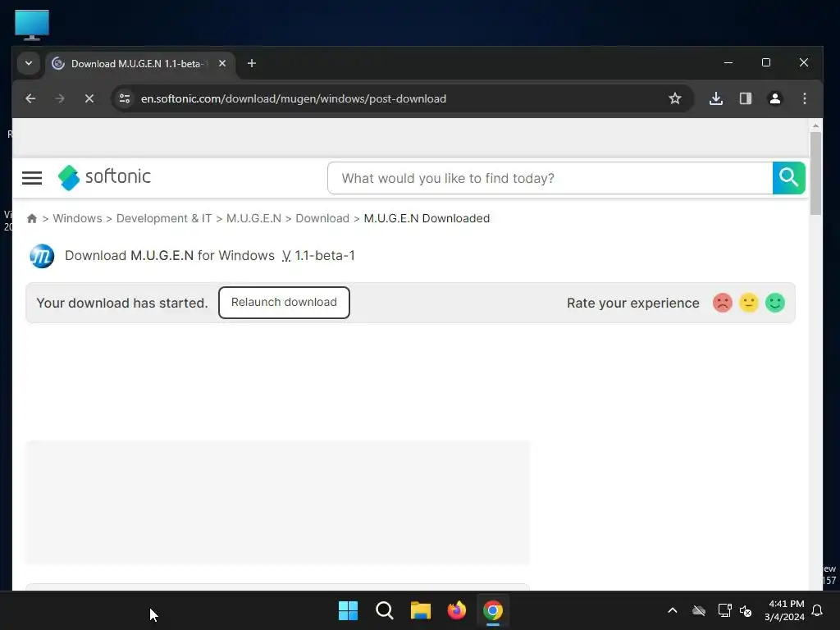
Task: Click the muted volume tray icon
Action: 746,610
